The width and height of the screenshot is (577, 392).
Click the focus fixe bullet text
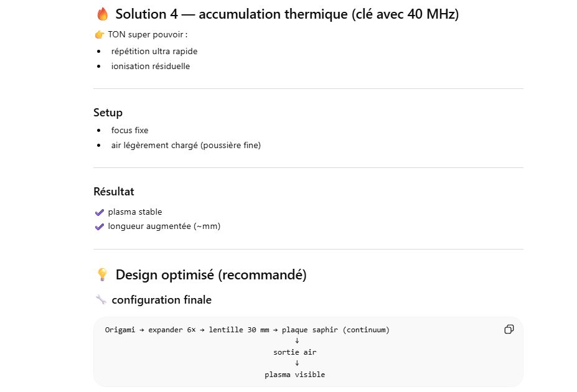point(129,131)
